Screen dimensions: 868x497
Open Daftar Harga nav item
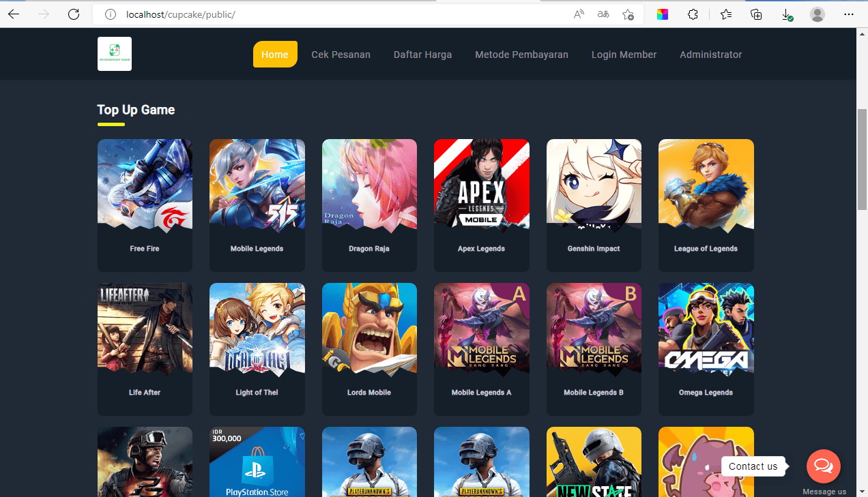pyautogui.click(x=423, y=55)
